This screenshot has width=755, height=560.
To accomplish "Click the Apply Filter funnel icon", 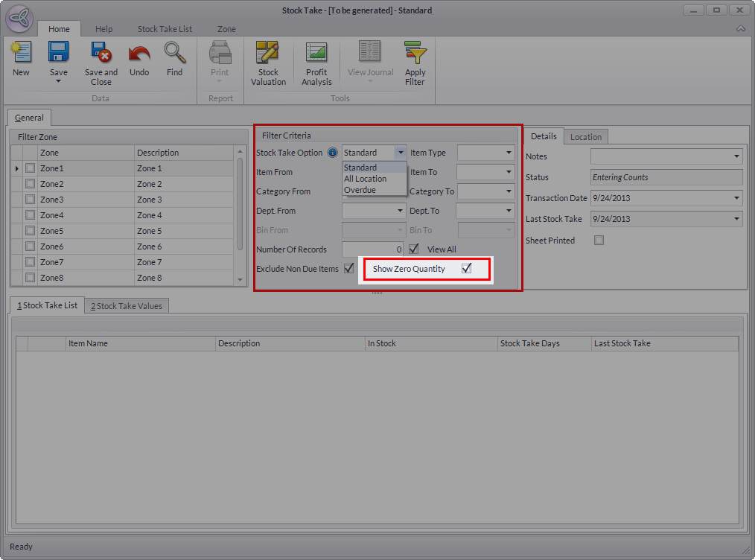I will [415, 54].
